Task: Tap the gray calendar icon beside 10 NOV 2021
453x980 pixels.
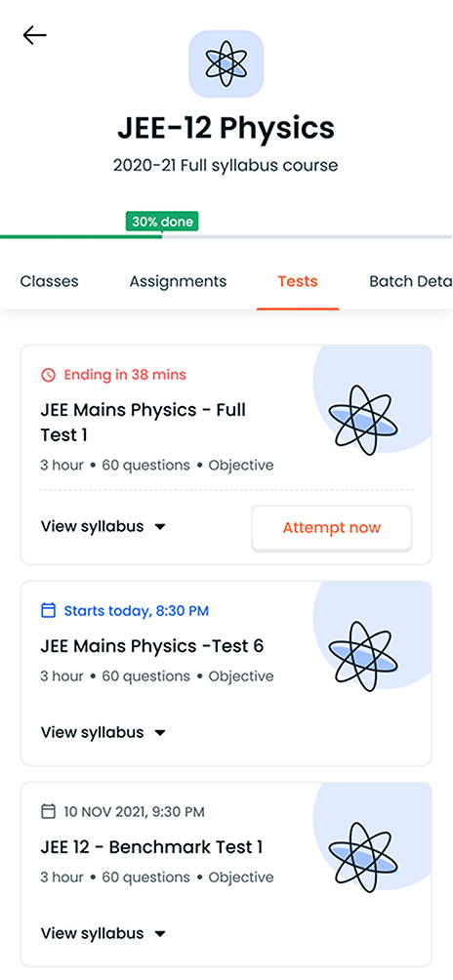Action: pyautogui.click(x=48, y=812)
